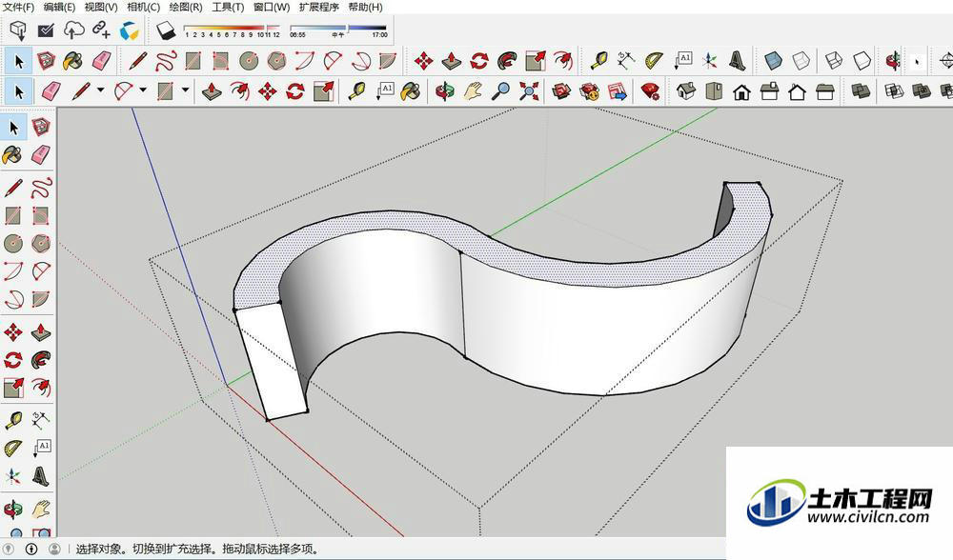Toggle back edges dashed cube style

pos(801,60)
